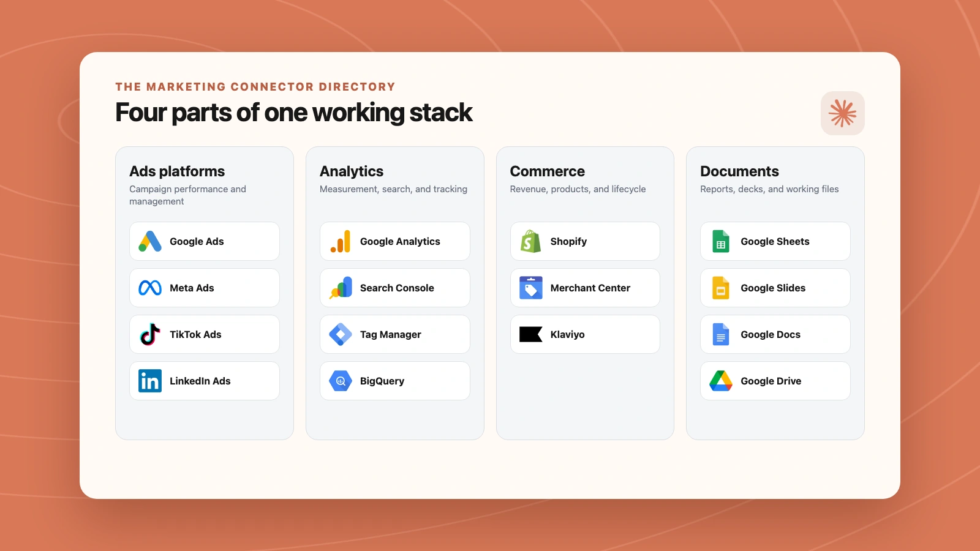This screenshot has width=980, height=551.
Task: Select the Google Sheets label
Action: [x=775, y=241]
